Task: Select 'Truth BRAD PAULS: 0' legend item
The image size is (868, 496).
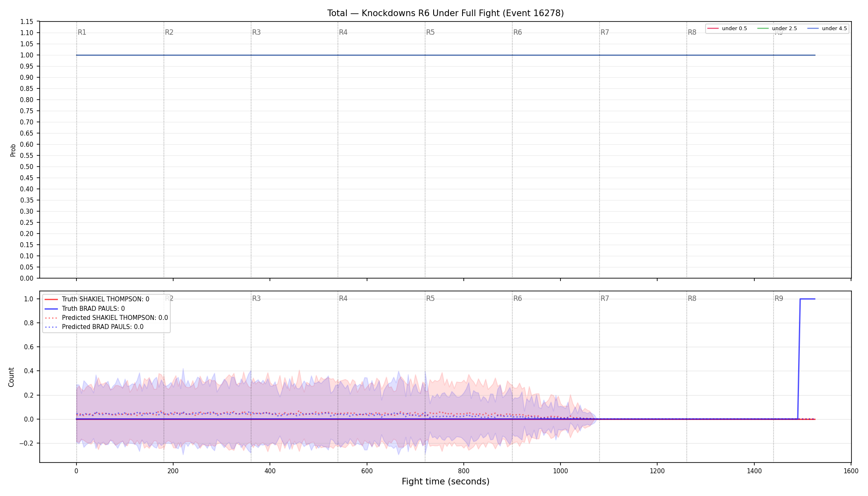Action: click(x=84, y=309)
